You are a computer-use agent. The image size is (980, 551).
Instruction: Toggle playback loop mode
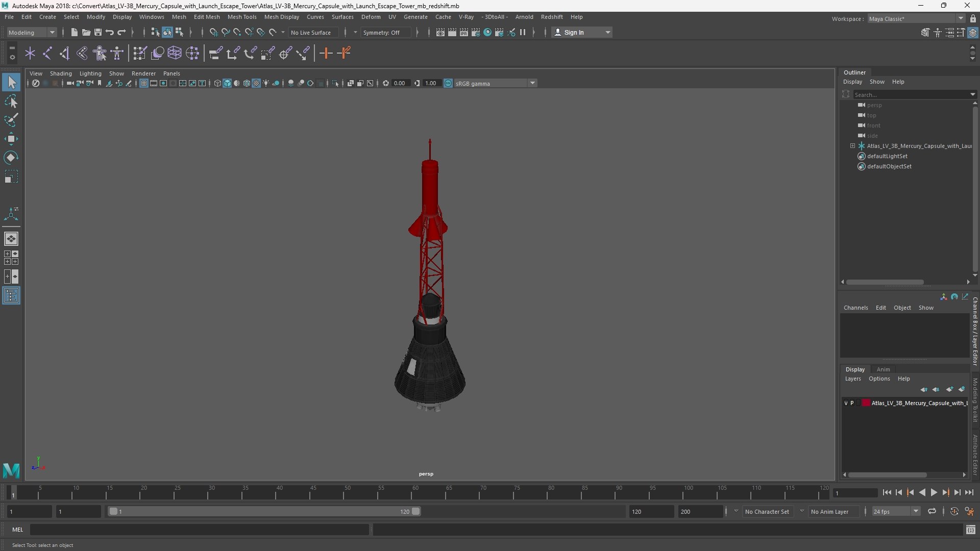[x=932, y=511]
